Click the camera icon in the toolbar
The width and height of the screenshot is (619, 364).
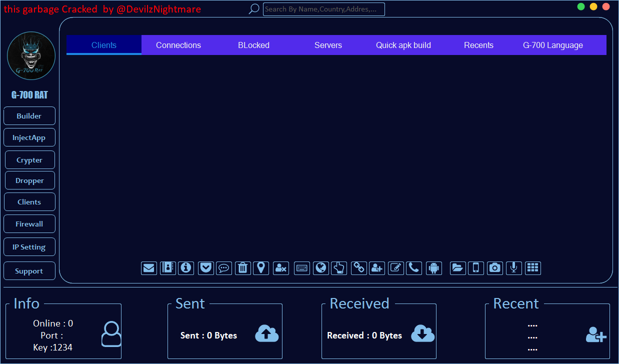tap(494, 268)
